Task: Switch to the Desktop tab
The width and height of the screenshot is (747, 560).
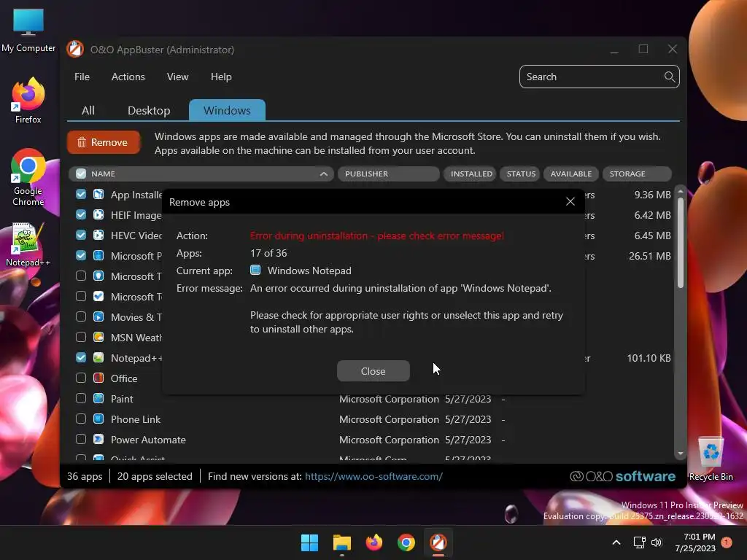Action: 149,111
